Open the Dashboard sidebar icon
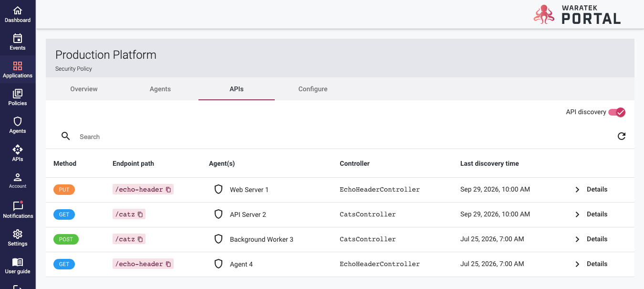This screenshot has height=289, width=644. (18, 11)
